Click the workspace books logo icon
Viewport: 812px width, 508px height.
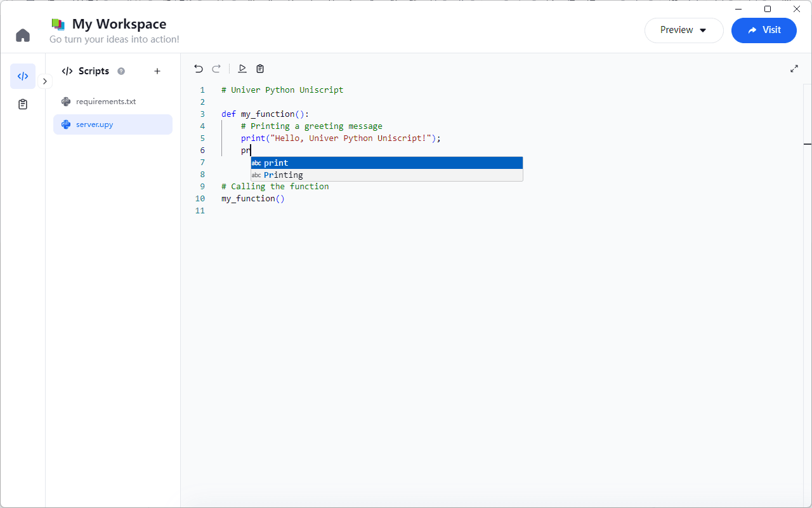[x=58, y=24]
